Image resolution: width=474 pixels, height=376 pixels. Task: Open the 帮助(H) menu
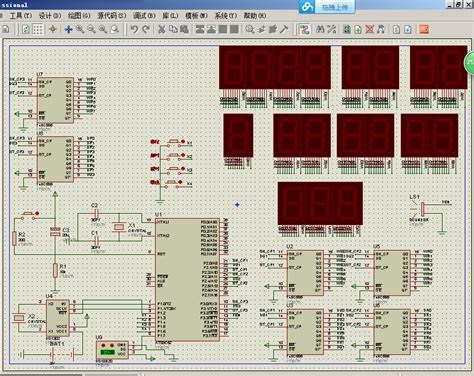(x=255, y=15)
